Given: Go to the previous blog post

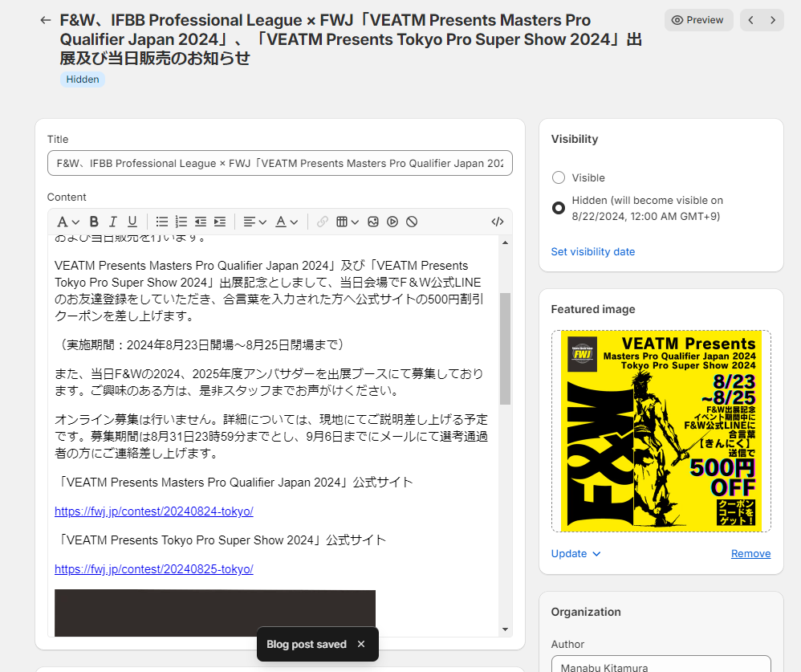Looking at the screenshot, I should (751, 20).
